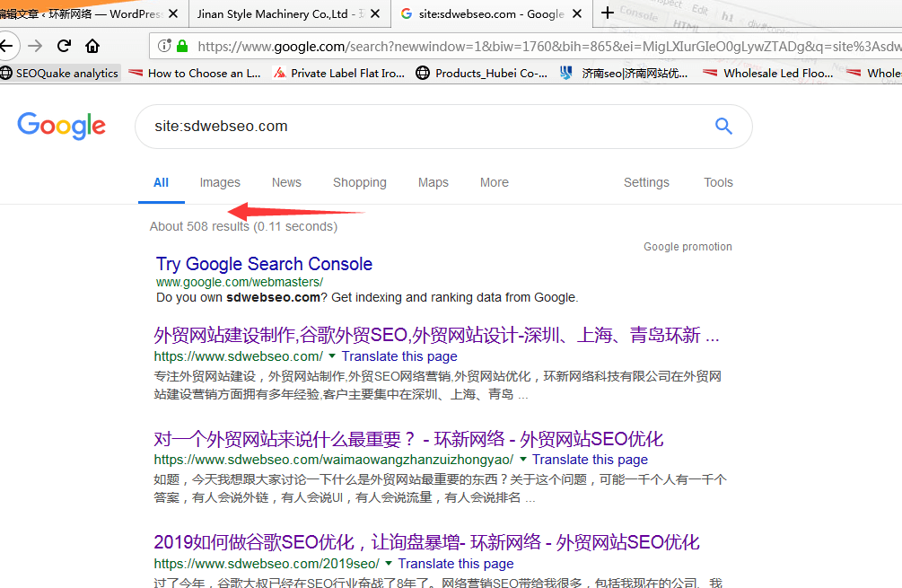This screenshot has height=588, width=902.
Task: Switch to News results
Action: [x=286, y=182]
